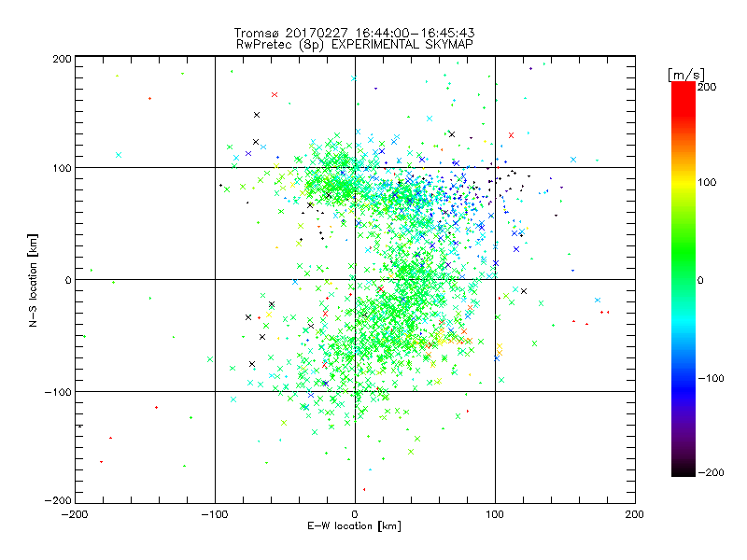This screenshot has height=560, width=747.
Task: Click the x-axis tick label '200'
Action: [x=635, y=514]
